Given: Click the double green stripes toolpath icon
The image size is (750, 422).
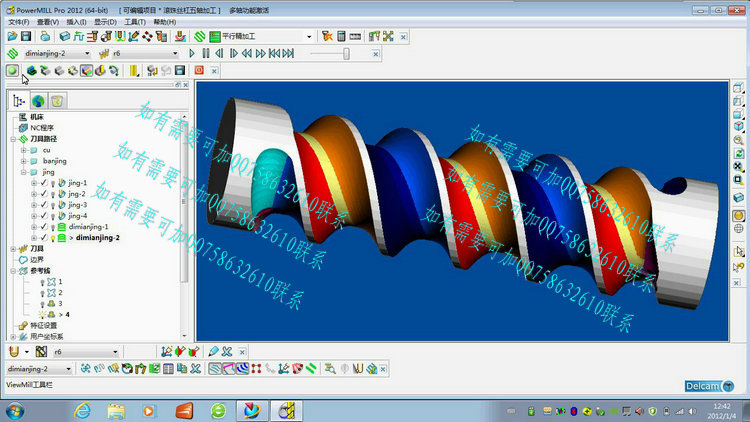Looking at the screenshot, I should coord(311,369).
